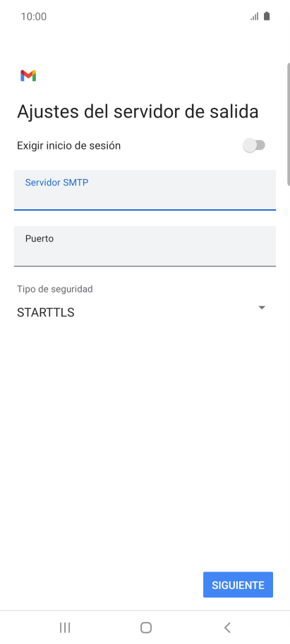Check the battery icon in status bar
Image resolution: width=290 pixels, height=644 pixels.
[267, 16]
